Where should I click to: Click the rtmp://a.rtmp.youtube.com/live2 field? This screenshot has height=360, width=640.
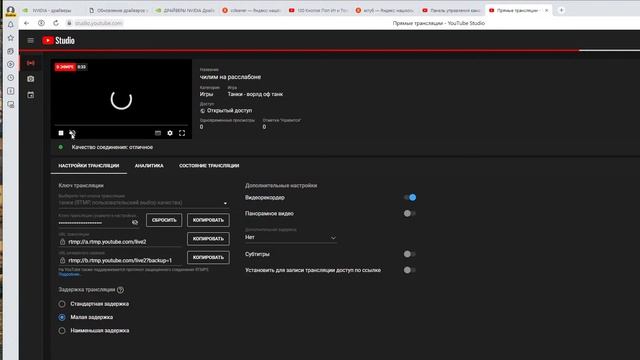coord(120,242)
